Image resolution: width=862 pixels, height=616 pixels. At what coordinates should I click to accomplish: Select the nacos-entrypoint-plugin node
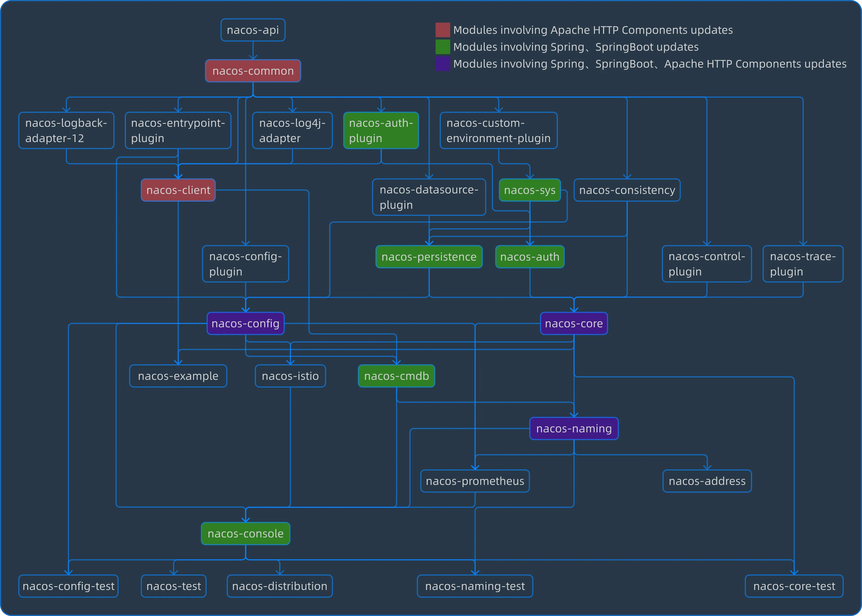coord(178,130)
